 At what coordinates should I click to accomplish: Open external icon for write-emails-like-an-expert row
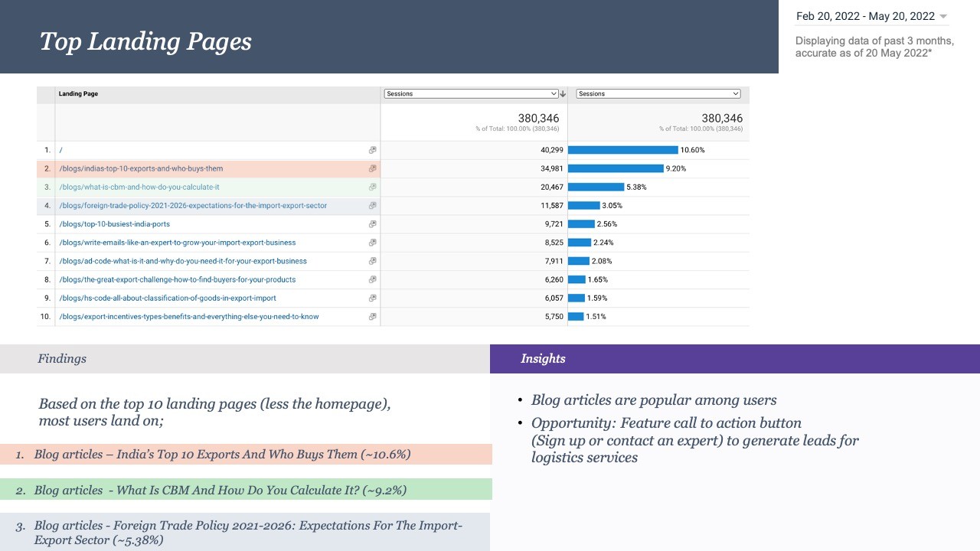click(x=373, y=243)
